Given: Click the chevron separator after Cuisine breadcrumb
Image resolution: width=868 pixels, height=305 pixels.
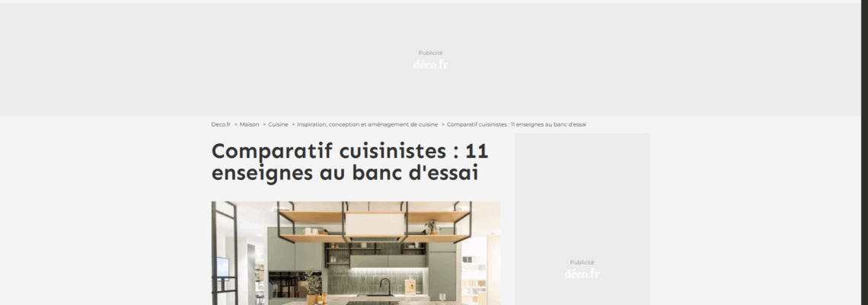Looking at the screenshot, I should [x=293, y=124].
